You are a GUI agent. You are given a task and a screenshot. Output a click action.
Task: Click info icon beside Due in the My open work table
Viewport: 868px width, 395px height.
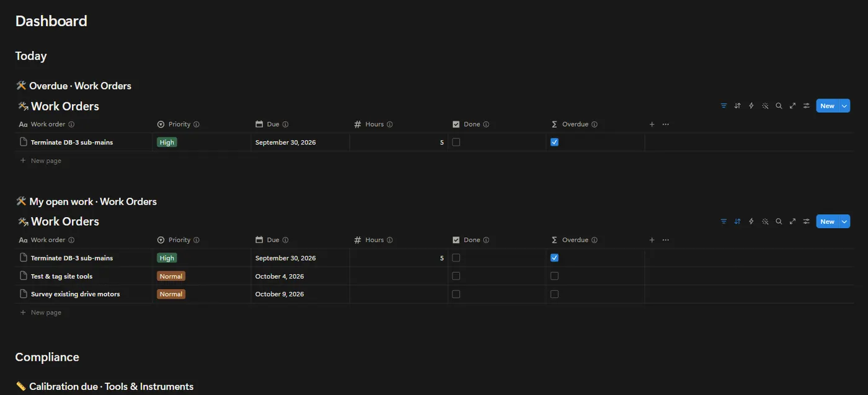pos(285,240)
